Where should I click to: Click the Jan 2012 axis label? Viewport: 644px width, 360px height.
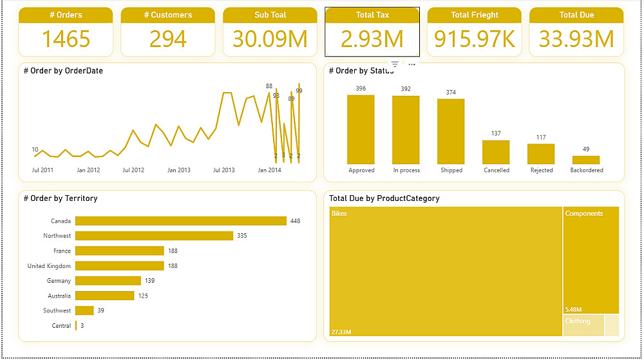[x=88, y=170]
